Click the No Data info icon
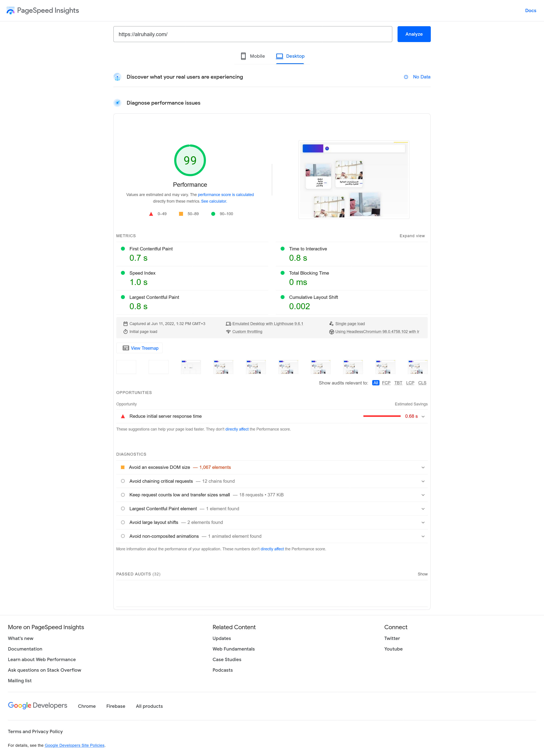544x756 pixels. click(x=406, y=77)
